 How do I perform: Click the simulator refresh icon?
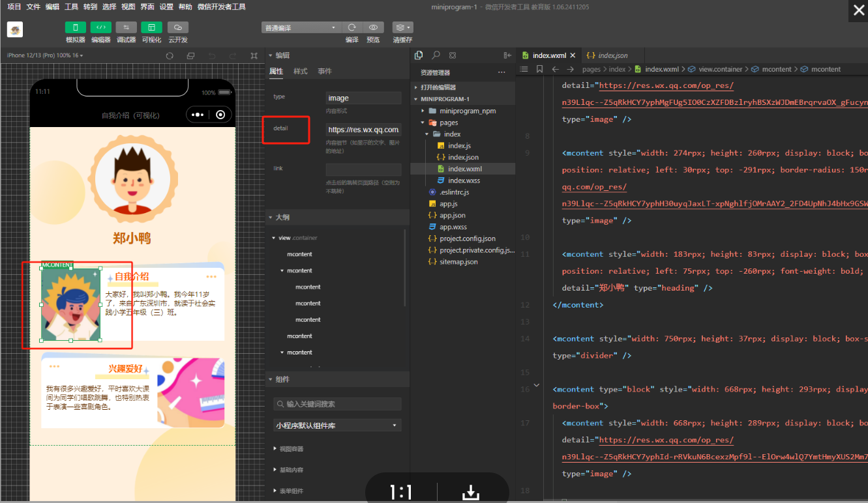point(170,56)
